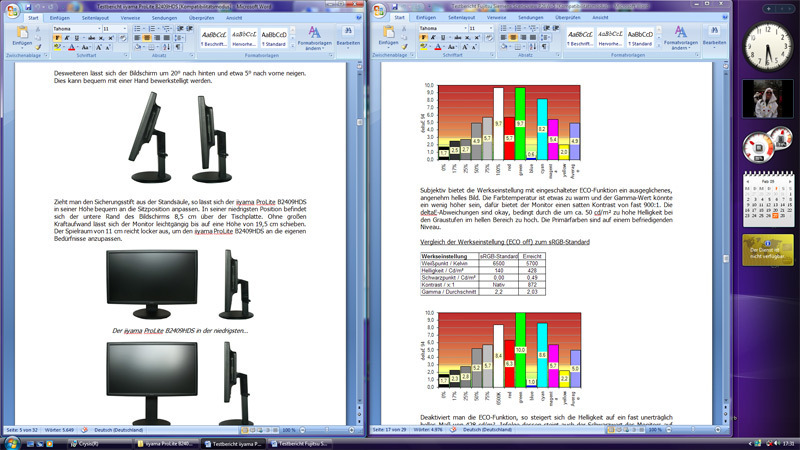Click the shrink font icon in the left Word window
The height and width of the screenshot is (450, 800).
tap(108, 47)
